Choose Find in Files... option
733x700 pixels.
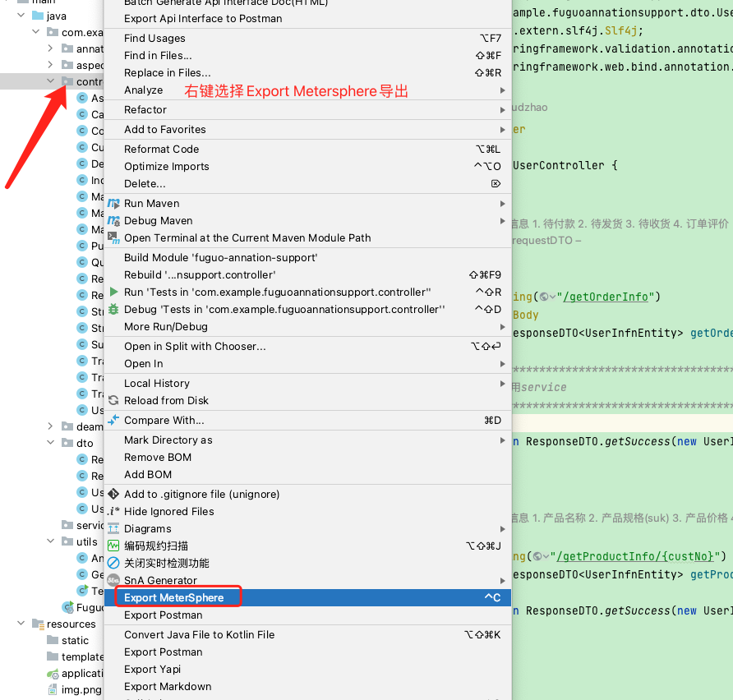tap(307, 56)
